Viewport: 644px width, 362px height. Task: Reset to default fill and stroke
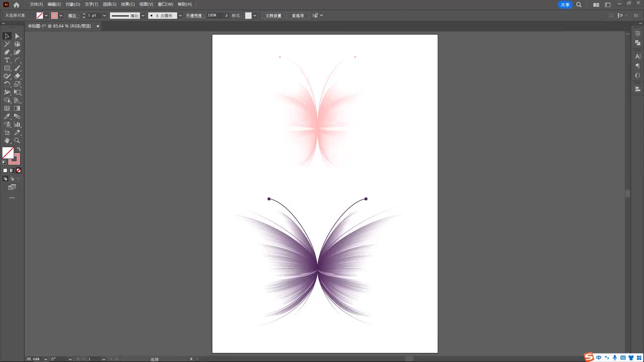click(x=5, y=162)
